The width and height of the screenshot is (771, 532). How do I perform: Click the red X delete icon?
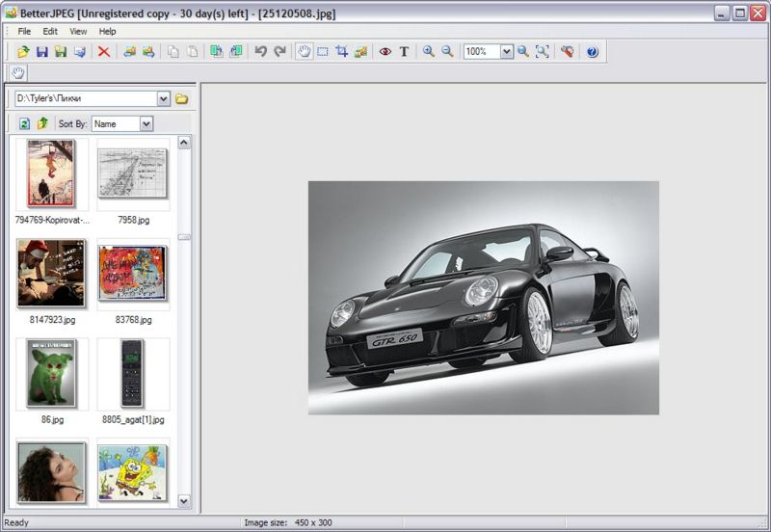[104, 51]
